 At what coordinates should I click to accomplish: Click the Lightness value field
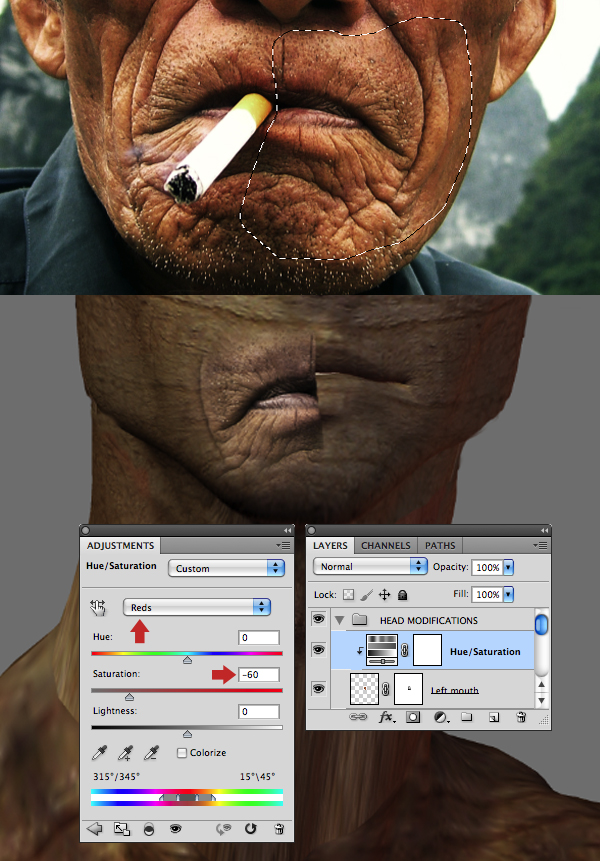click(259, 712)
